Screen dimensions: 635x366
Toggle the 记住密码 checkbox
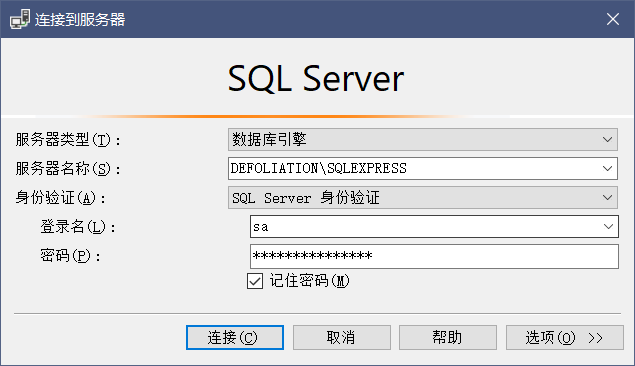point(255,281)
